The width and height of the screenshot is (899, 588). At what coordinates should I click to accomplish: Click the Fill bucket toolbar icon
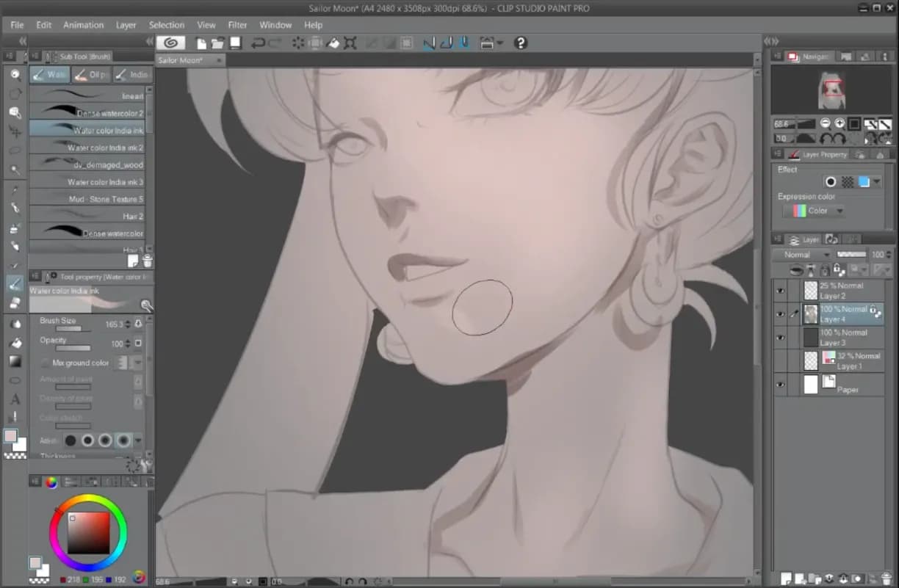point(333,43)
